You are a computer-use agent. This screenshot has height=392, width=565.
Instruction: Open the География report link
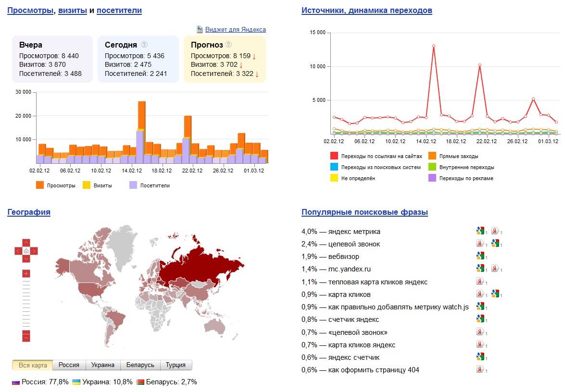tap(29, 212)
